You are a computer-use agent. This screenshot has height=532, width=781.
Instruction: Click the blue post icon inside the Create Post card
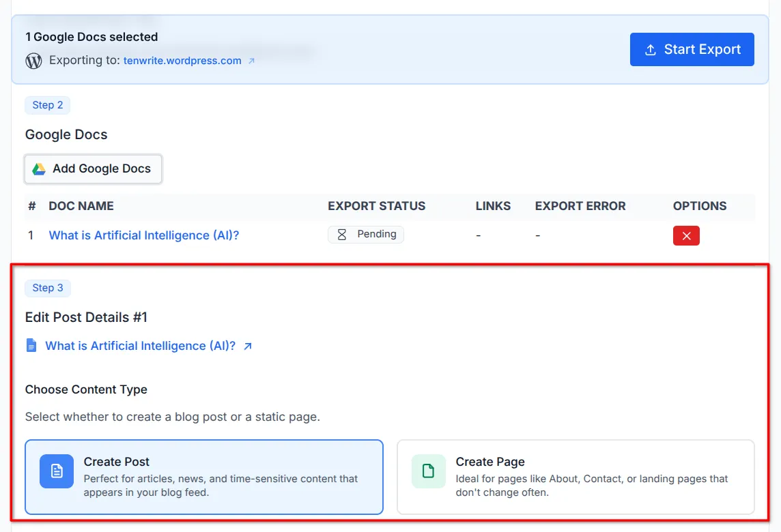click(56, 471)
